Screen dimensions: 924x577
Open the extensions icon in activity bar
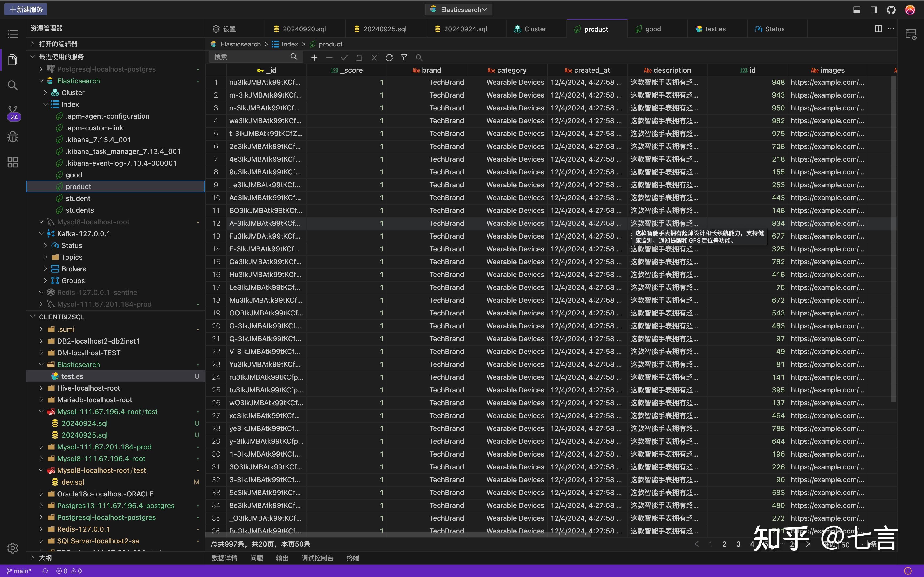coord(13,163)
